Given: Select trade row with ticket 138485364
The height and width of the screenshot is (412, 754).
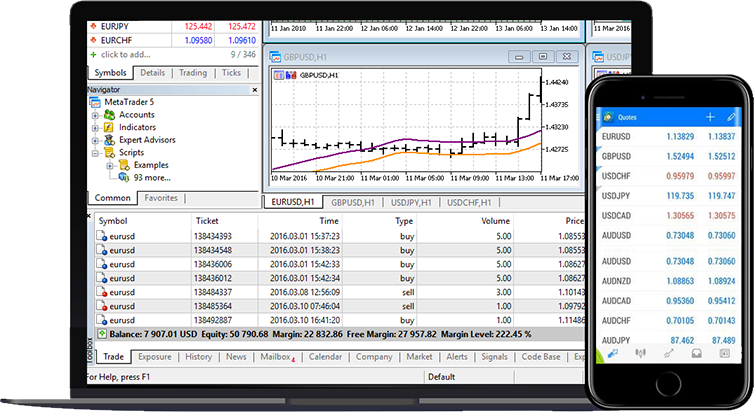Looking at the screenshot, I should [339, 306].
